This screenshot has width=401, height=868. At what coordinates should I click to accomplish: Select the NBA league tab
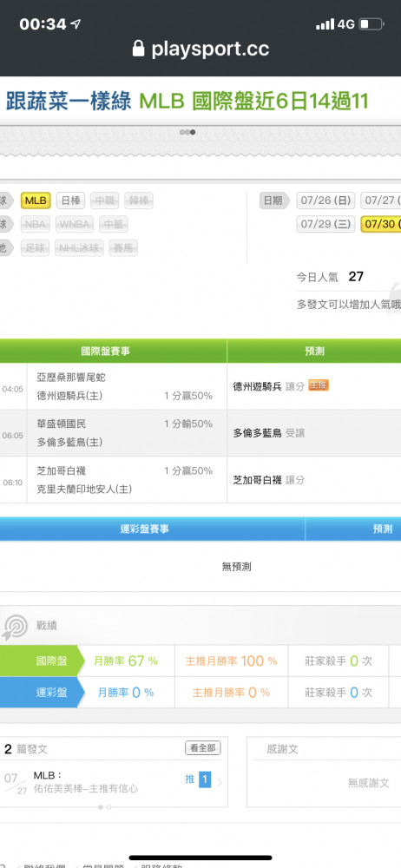tap(36, 224)
